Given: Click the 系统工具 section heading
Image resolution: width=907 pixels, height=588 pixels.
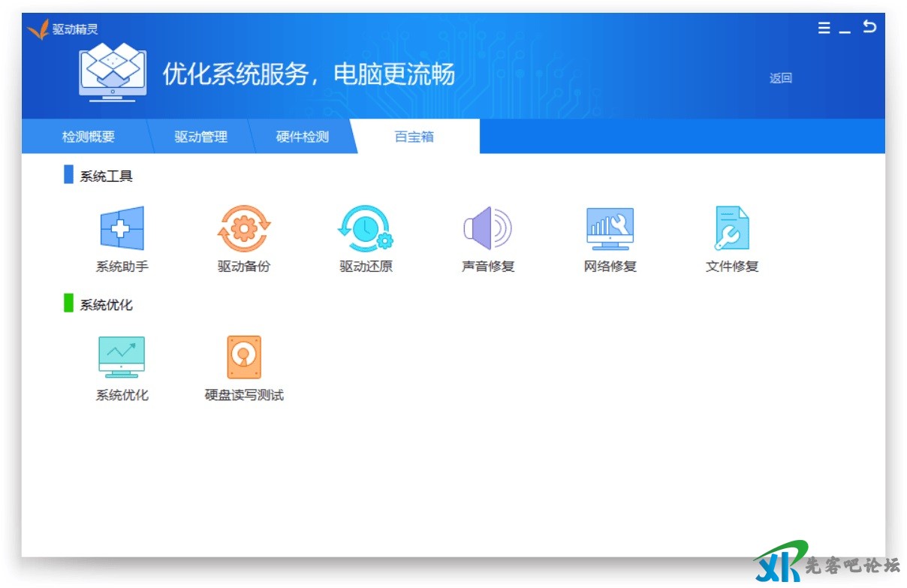Looking at the screenshot, I should 106,176.
